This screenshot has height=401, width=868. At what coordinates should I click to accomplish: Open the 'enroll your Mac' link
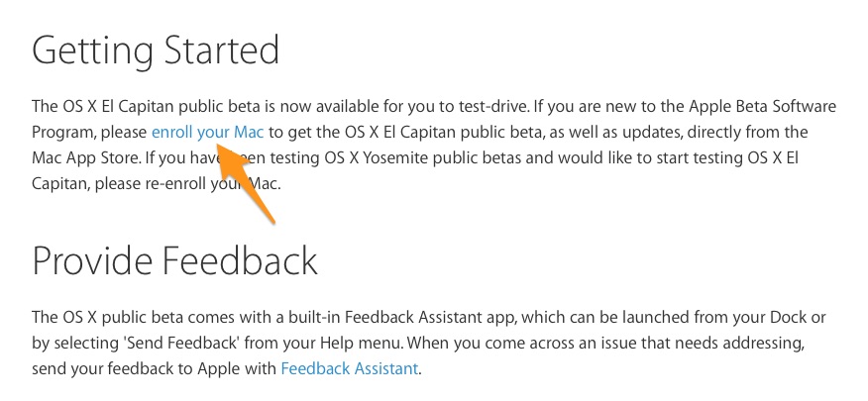point(208,134)
